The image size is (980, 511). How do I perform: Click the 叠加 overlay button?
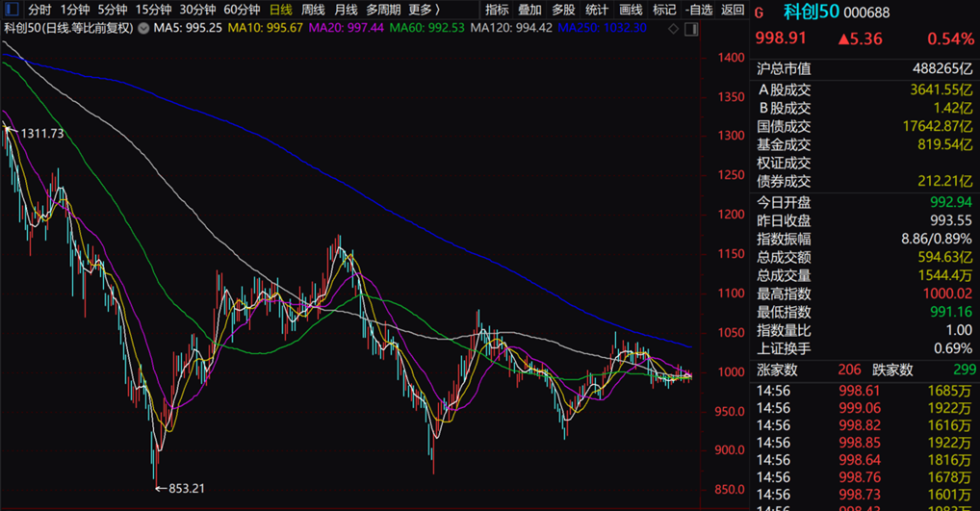[x=529, y=10]
